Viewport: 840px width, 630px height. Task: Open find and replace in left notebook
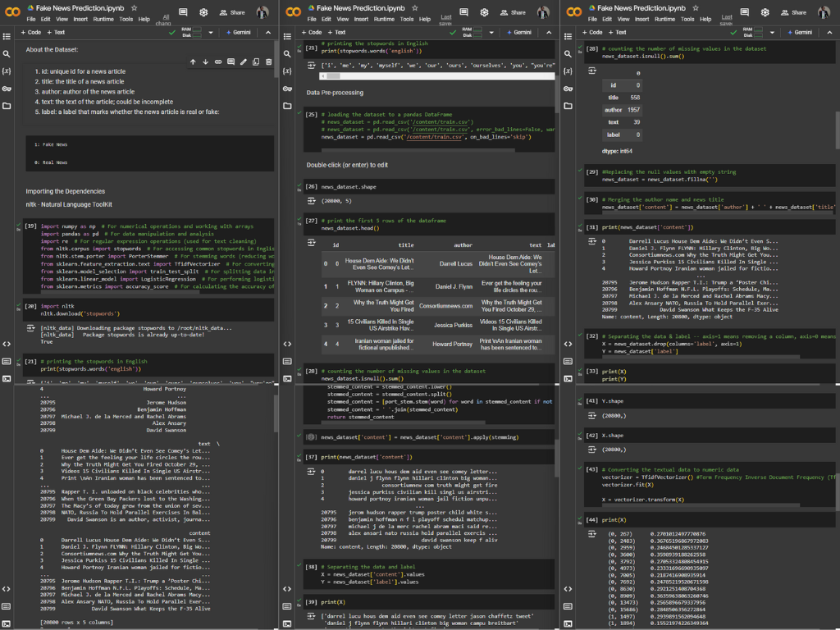7,54
